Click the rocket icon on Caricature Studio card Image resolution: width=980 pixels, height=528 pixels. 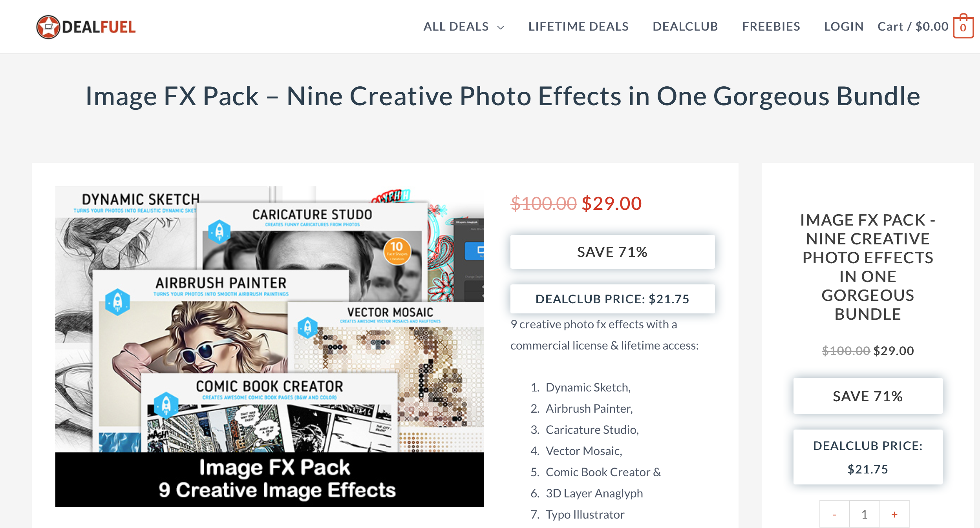219,231
